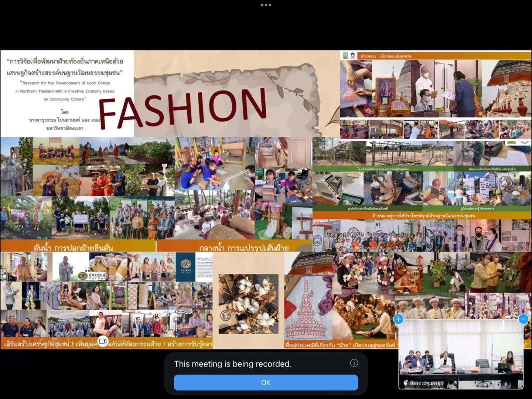Click the pin icon beside room name
The width and height of the screenshot is (532, 399).
(x=405, y=383)
